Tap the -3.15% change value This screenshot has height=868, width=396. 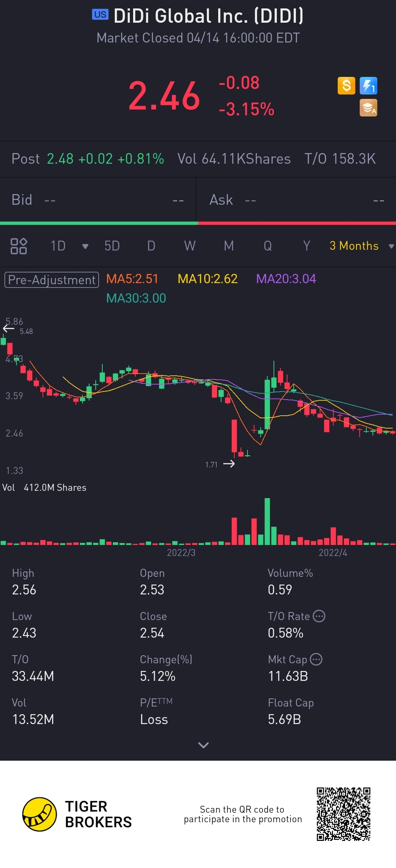coord(246,110)
